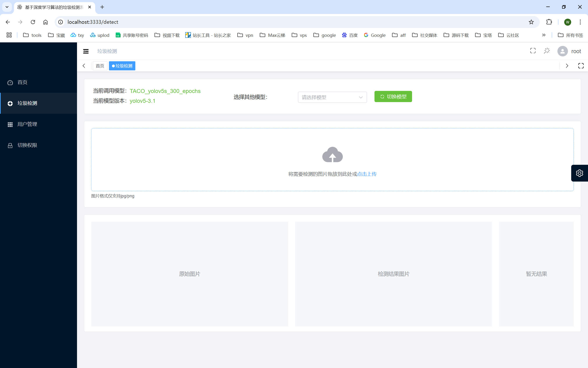Image resolution: width=588 pixels, height=368 pixels.
Task: View site information icon in address bar
Action: point(61,22)
